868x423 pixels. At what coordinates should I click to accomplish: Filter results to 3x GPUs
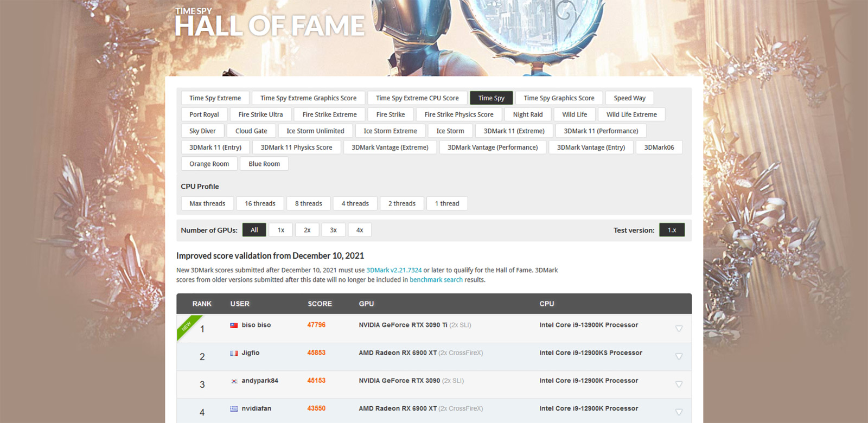(x=334, y=230)
